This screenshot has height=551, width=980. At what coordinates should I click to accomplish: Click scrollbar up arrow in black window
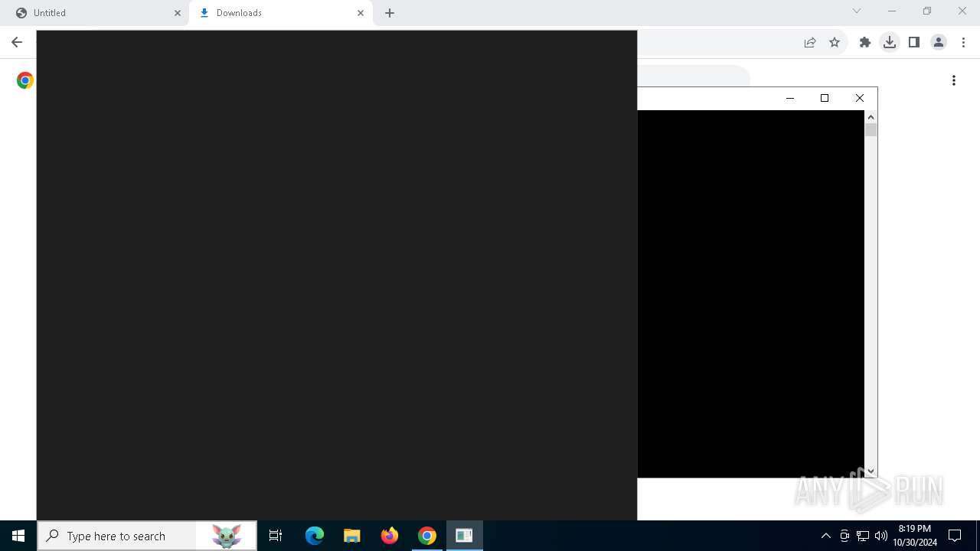[x=871, y=117]
